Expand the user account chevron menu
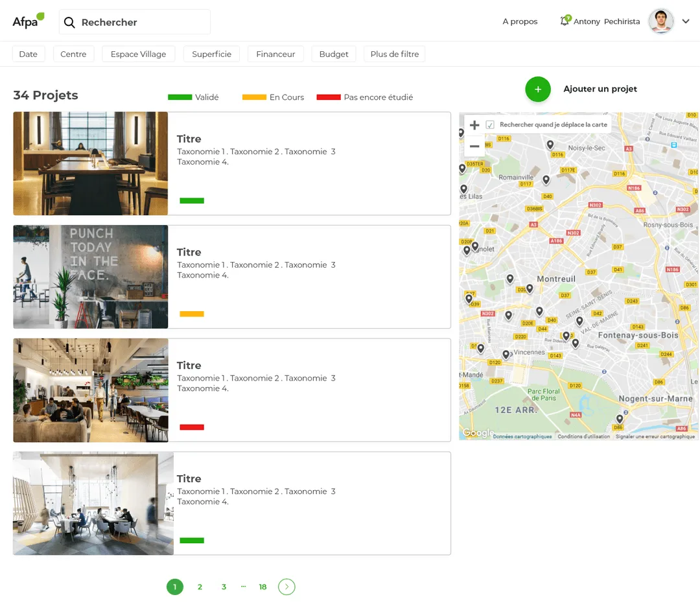This screenshot has width=700, height=610. (686, 21)
